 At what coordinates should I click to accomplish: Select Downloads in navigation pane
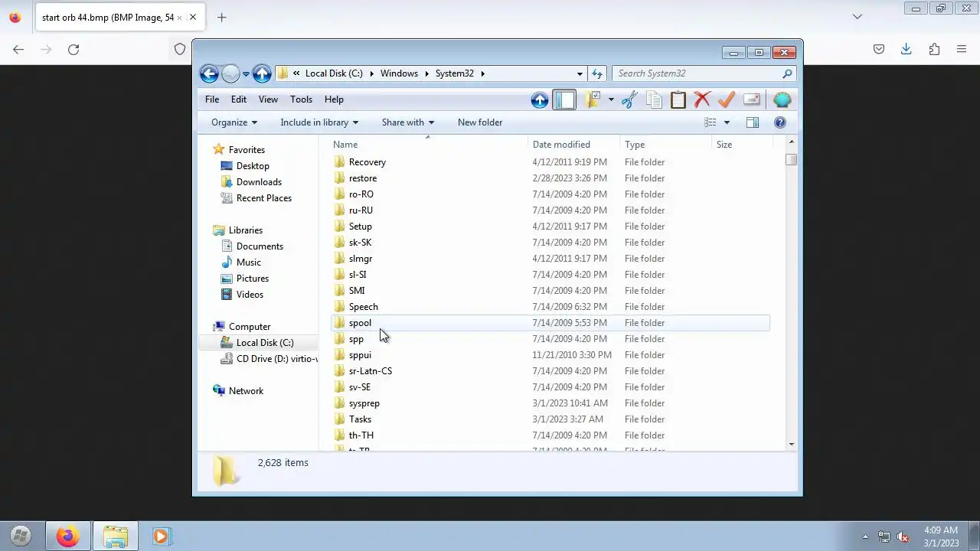(258, 182)
